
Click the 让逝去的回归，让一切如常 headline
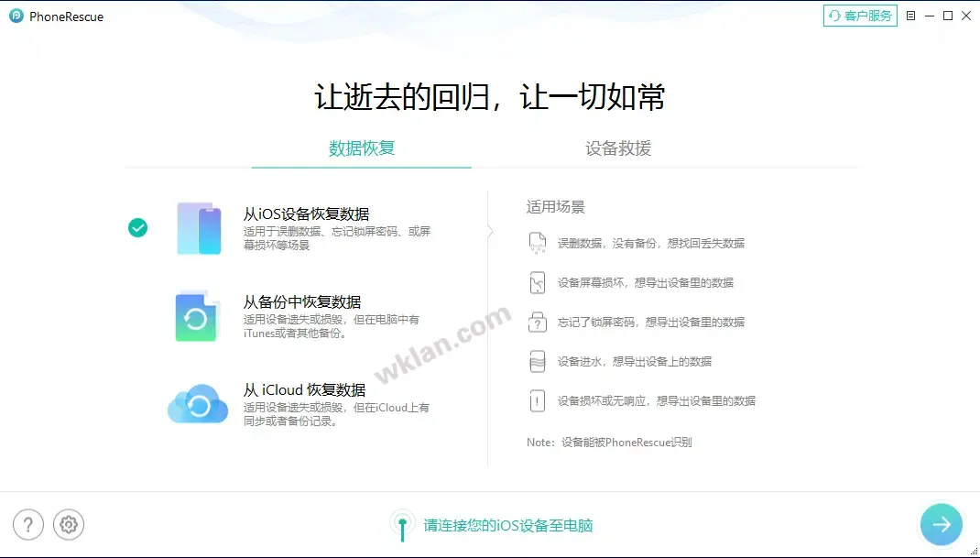[x=489, y=97]
